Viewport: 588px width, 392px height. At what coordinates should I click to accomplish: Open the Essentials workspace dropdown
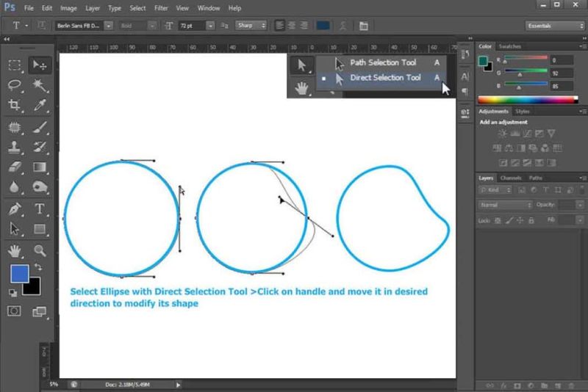coord(556,26)
